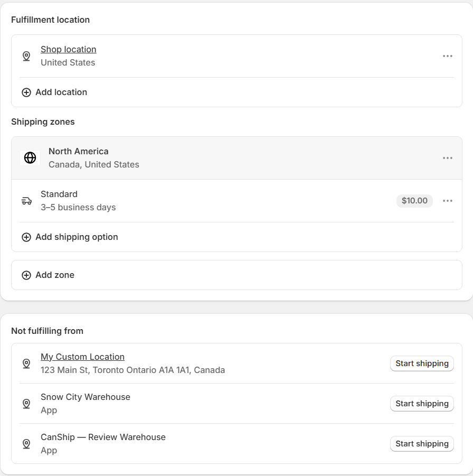Click pin icon for Snow City Warehouse

tap(26, 404)
